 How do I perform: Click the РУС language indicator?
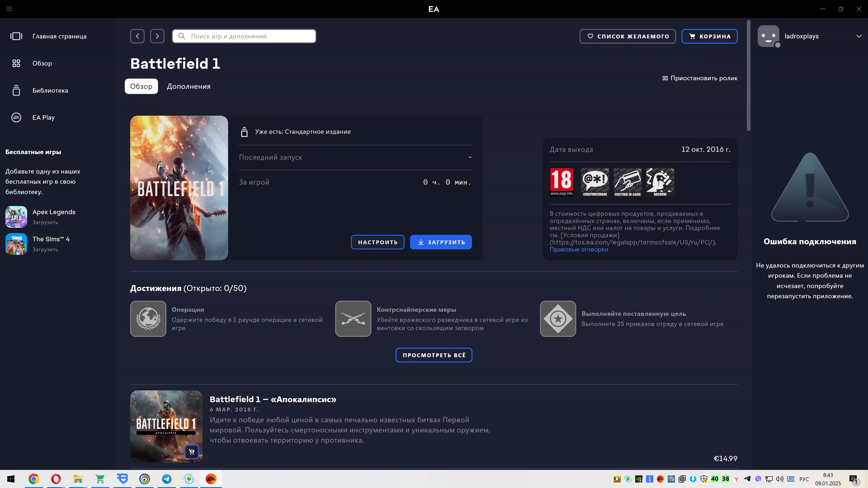[x=804, y=479]
